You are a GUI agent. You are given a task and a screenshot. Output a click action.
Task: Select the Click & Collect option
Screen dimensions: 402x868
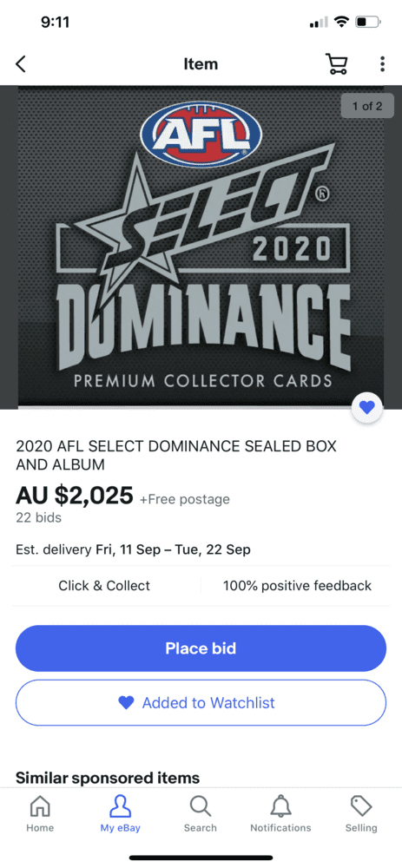104,586
